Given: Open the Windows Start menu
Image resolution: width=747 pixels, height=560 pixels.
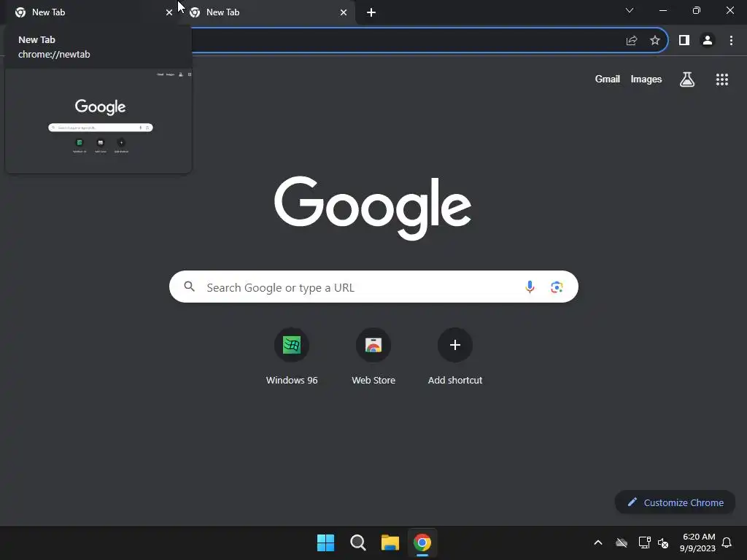Looking at the screenshot, I should tap(325, 542).
